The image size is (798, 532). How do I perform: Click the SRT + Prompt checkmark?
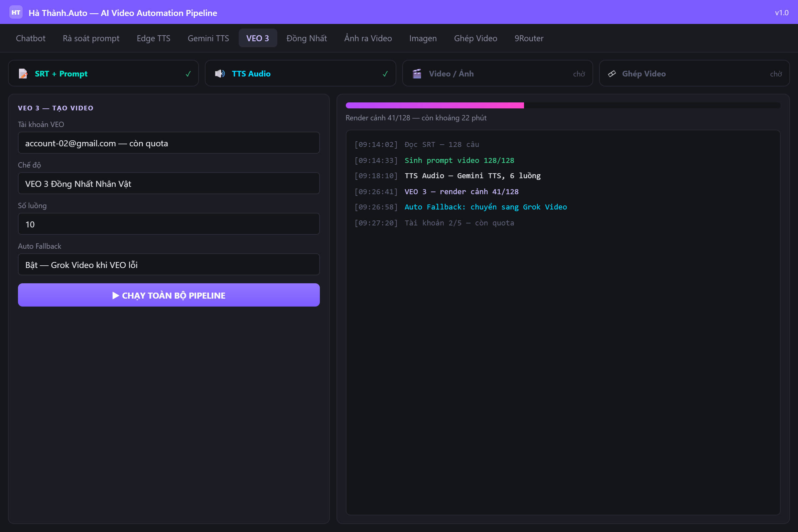tap(188, 74)
